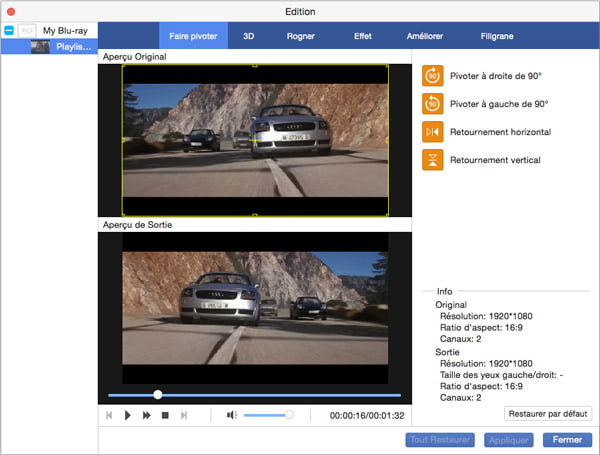Stop the video playback

pyautogui.click(x=165, y=415)
